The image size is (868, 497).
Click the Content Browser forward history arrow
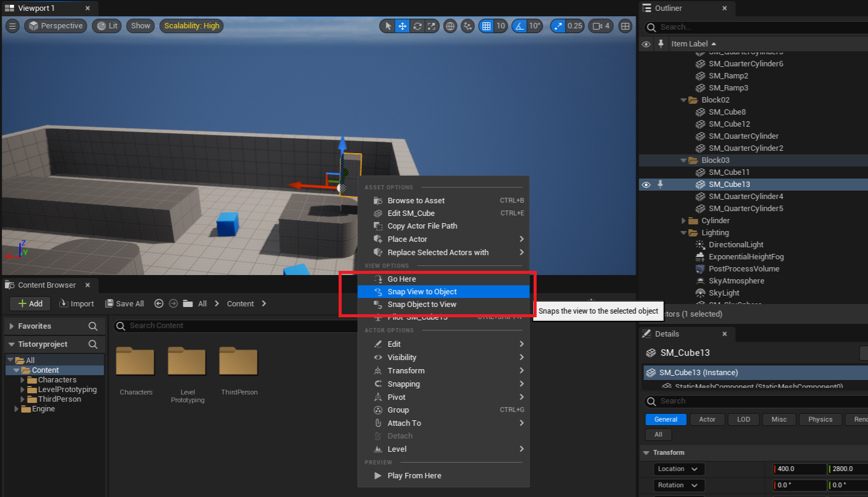(x=173, y=303)
